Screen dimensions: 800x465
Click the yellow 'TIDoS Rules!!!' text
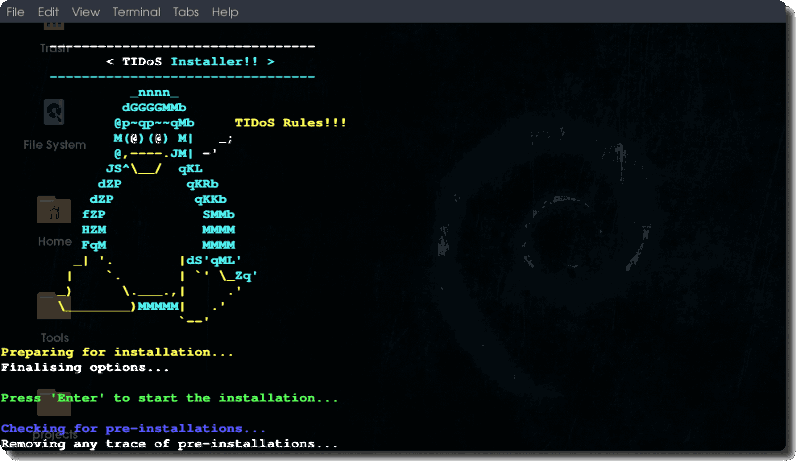click(290, 122)
